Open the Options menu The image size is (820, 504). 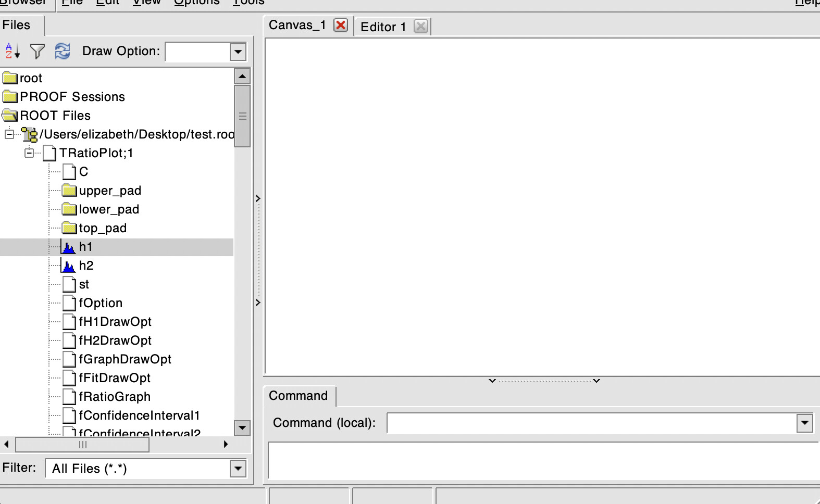click(x=196, y=3)
